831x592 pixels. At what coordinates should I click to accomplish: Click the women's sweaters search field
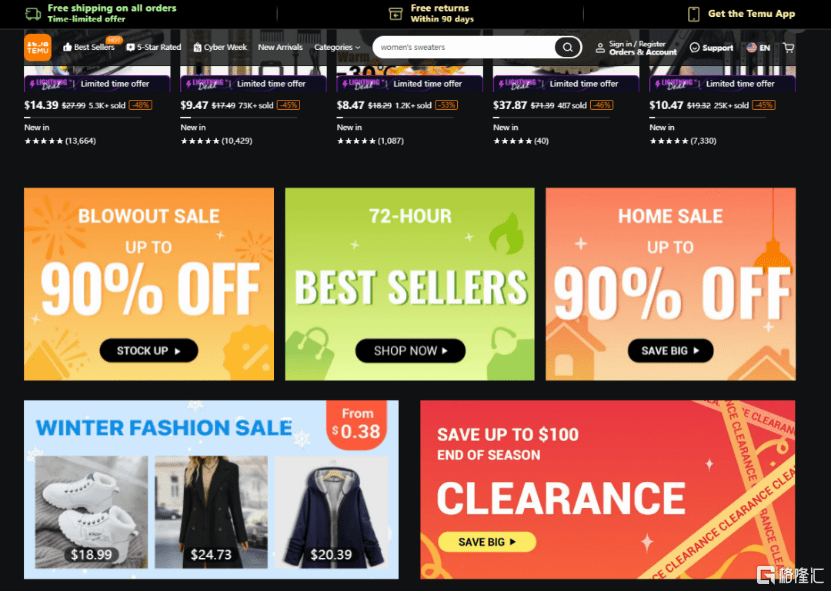[x=464, y=47]
